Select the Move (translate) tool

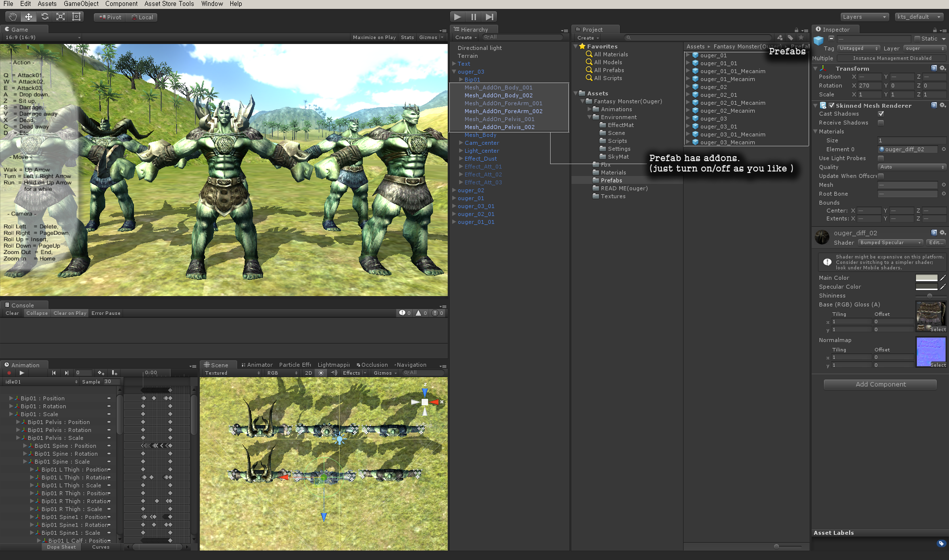point(29,17)
